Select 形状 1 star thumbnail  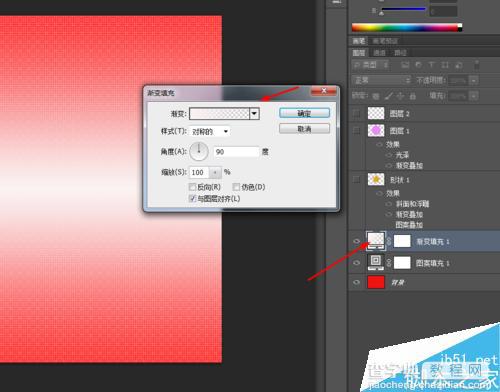click(376, 179)
